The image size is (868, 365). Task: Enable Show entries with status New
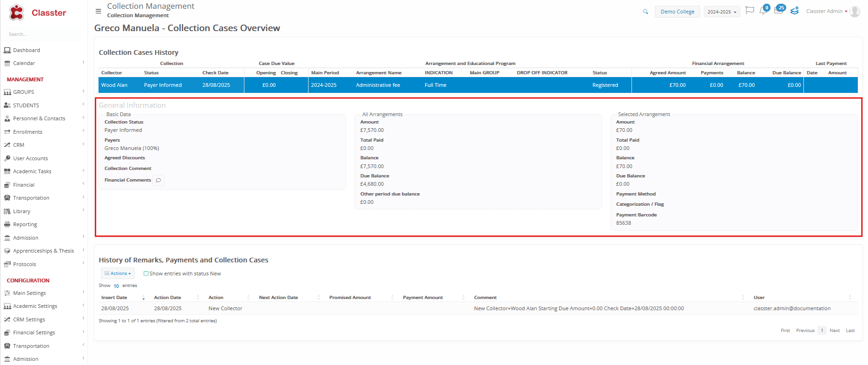[x=146, y=274]
